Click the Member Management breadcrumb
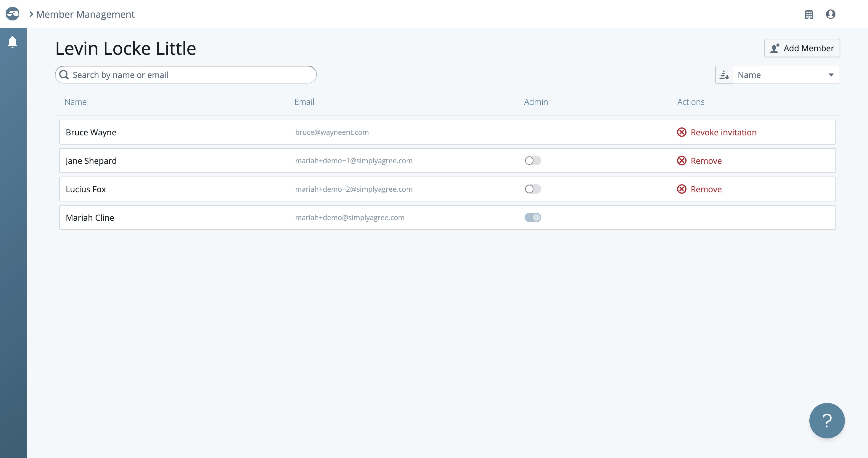Image resolution: width=868 pixels, height=458 pixels. tap(85, 14)
